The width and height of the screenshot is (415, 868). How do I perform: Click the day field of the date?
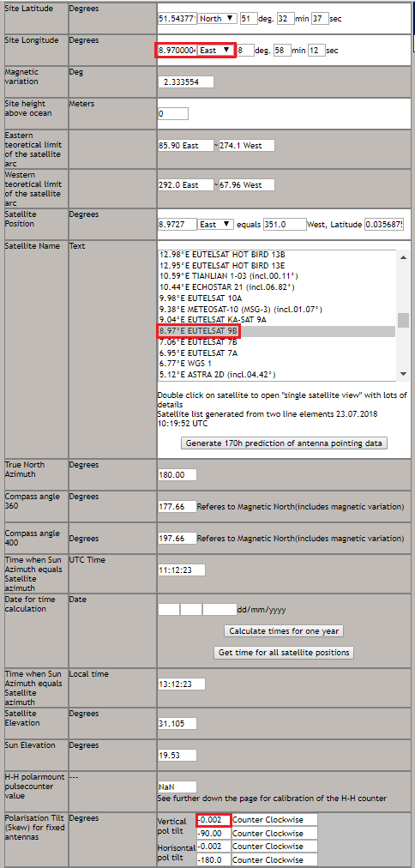(169, 610)
